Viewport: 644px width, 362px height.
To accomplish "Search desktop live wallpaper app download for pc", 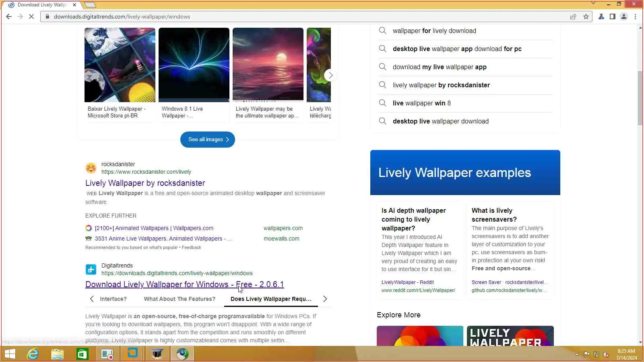I will click(465, 49).
